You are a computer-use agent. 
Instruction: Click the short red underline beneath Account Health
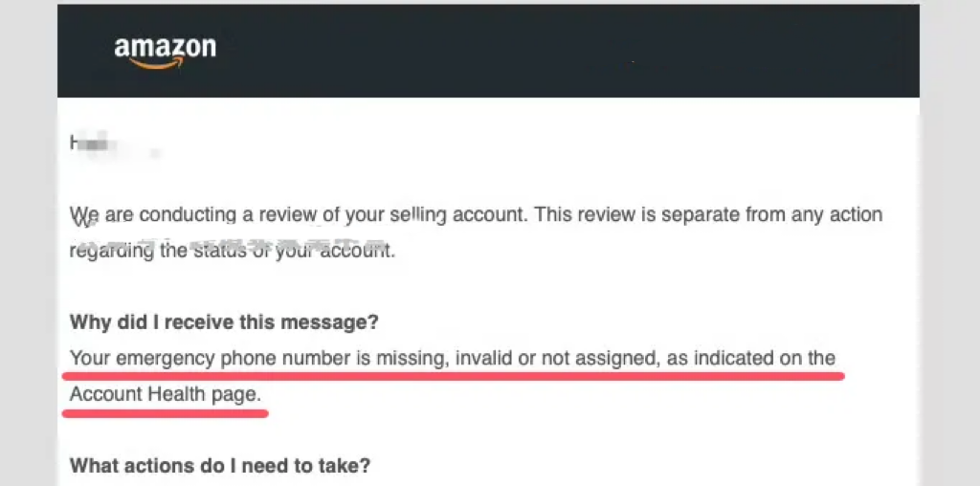click(x=165, y=413)
